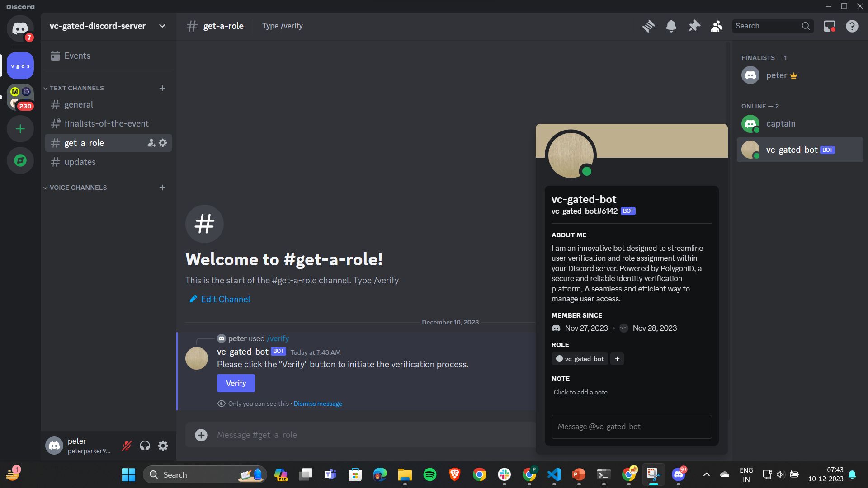868x488 pixels.
Task: Open File Explorer from taskbar
Action: click(x=405, y=474)
